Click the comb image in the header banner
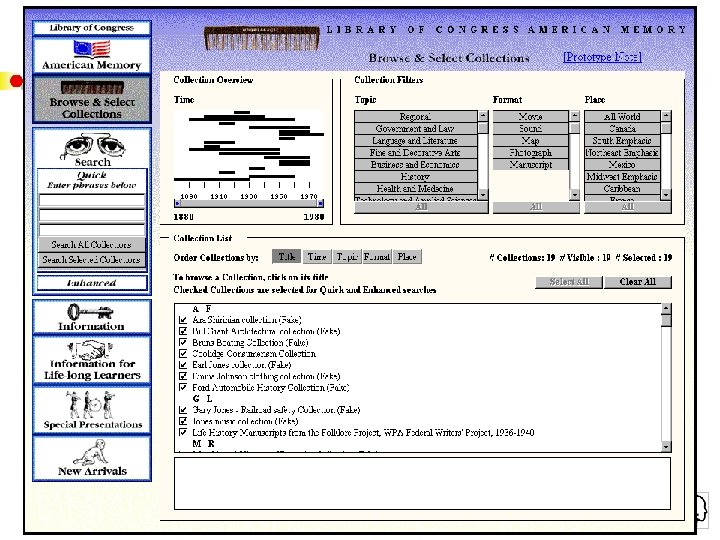The width and height of the screenshot is (720, 540). point(262,38)
